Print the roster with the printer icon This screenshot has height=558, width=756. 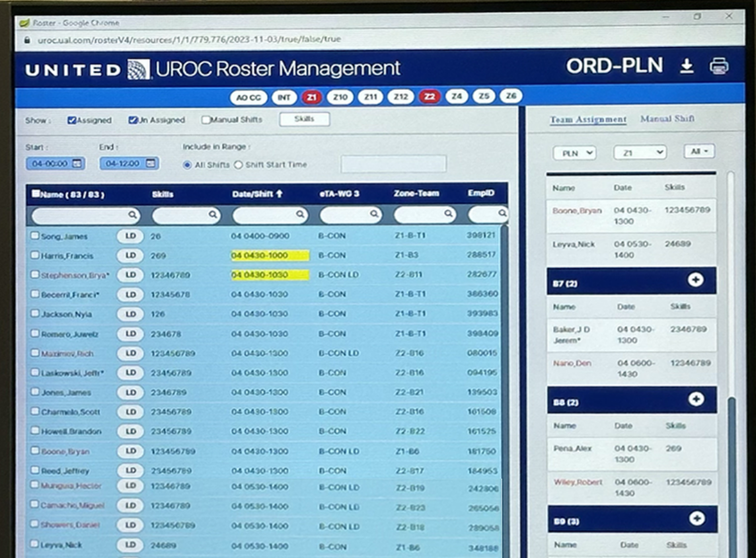pos(719,66)
